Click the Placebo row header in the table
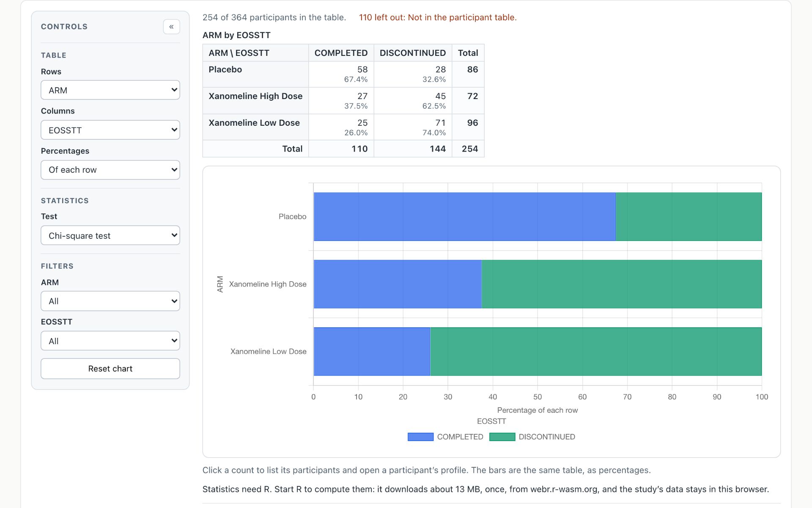The image size is (812, 508). click(255, 75)
